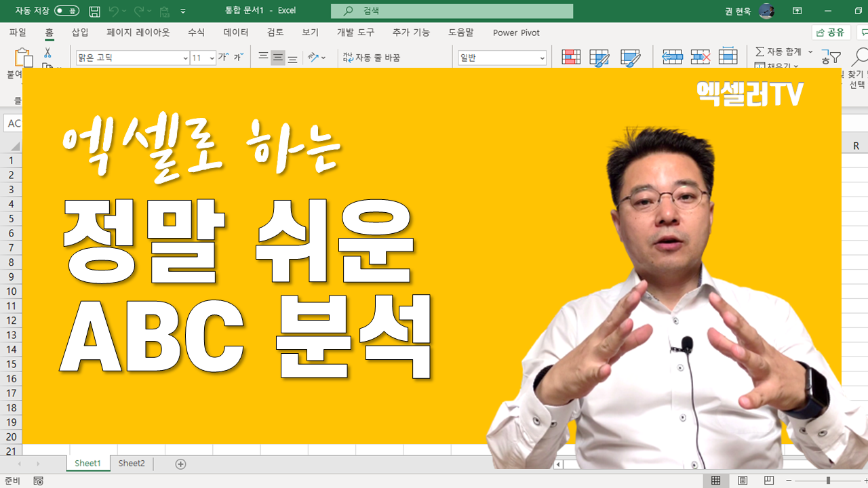Select row header 12
Screen dimensions: 868x488
12,320
